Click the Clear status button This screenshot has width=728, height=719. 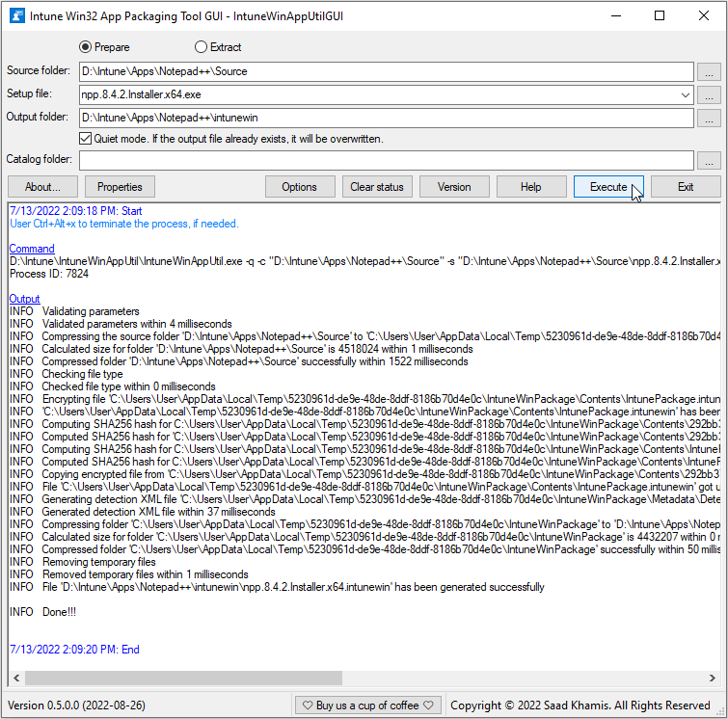(377, 187)
